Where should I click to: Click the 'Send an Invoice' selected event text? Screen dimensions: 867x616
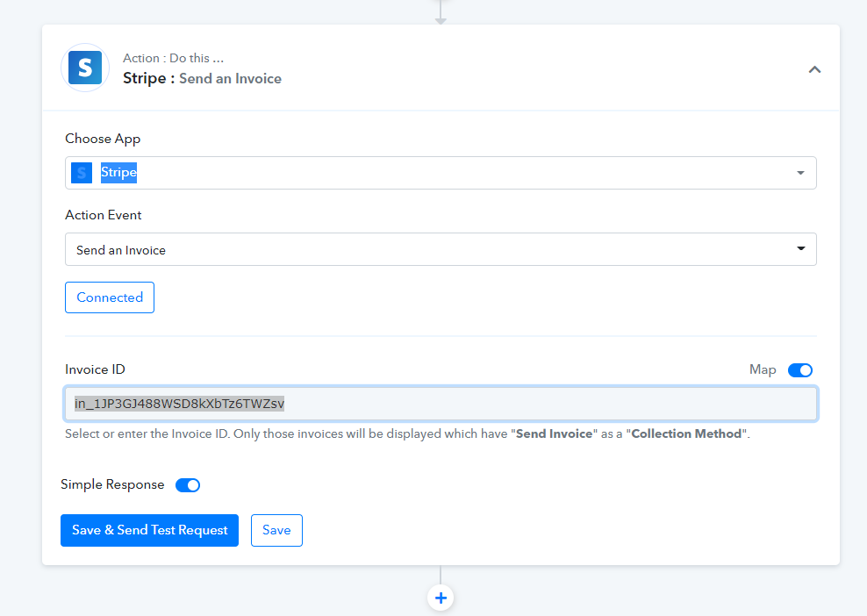121,250
